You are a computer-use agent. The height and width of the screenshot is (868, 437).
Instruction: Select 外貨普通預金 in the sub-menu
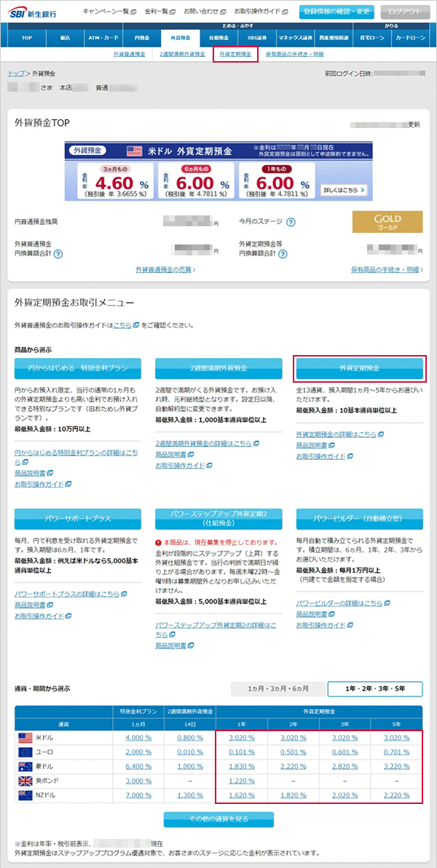point(128,55)
